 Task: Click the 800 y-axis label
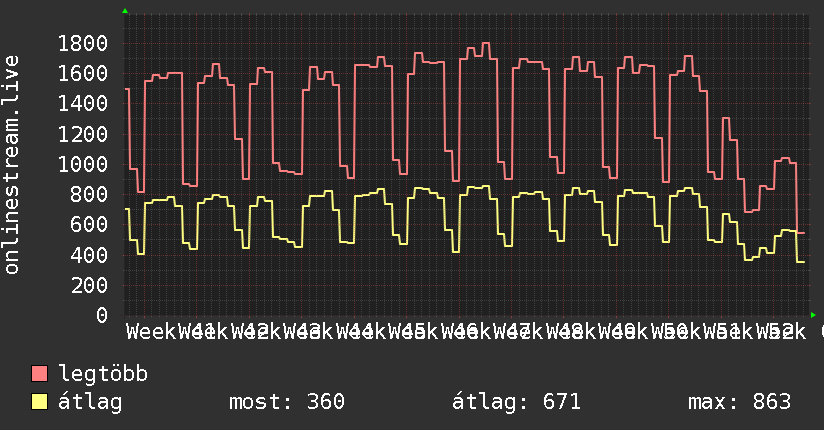pos(89,194)
